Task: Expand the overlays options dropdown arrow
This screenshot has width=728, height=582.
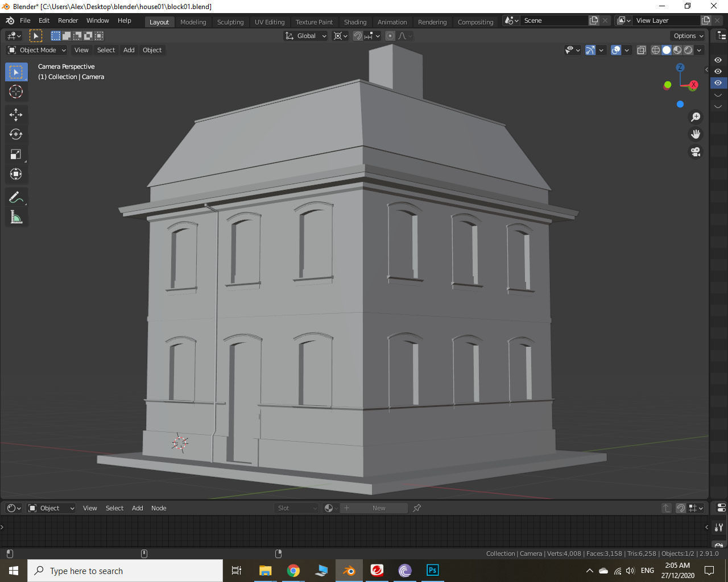Action: click(x=627, y=50)
